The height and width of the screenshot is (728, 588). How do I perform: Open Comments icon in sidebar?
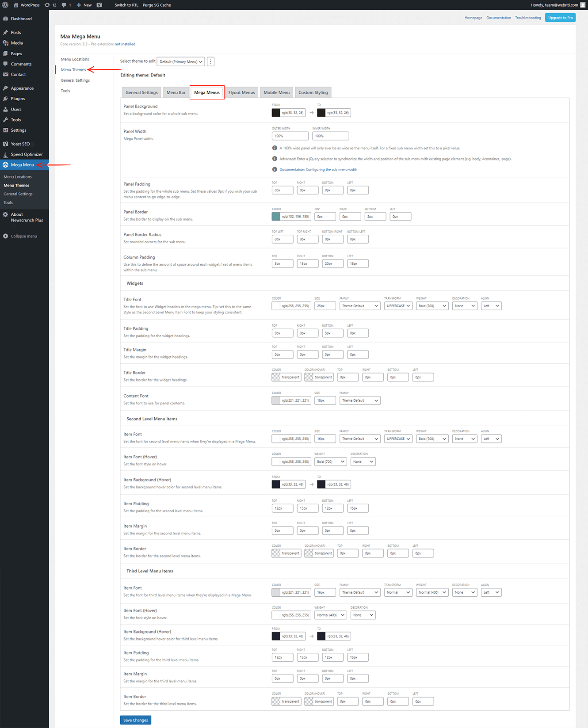[x=5, y=64]
